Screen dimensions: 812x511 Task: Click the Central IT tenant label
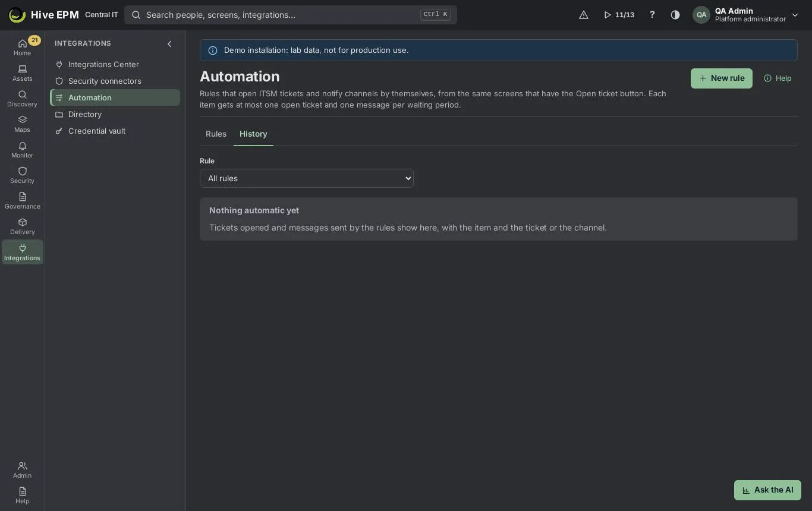[102, 15]
